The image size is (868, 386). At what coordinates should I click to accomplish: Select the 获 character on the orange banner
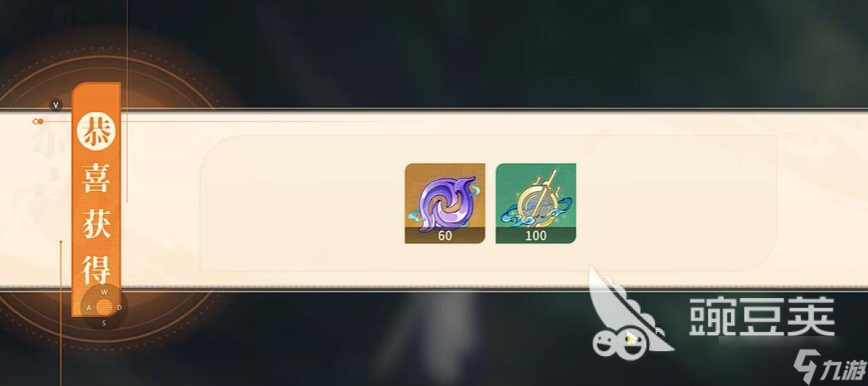[x=97, y=222]
